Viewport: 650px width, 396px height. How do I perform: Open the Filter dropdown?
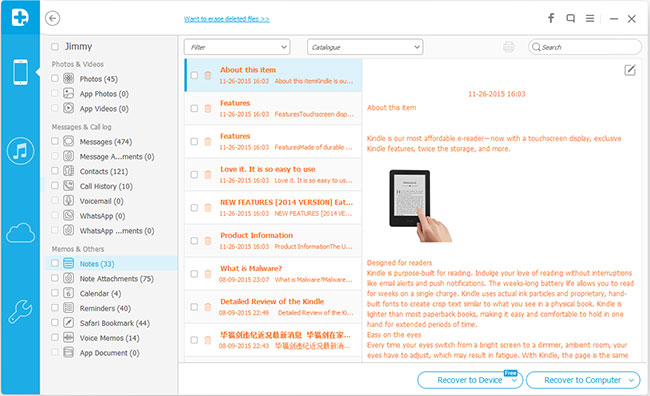click(237, 47)
